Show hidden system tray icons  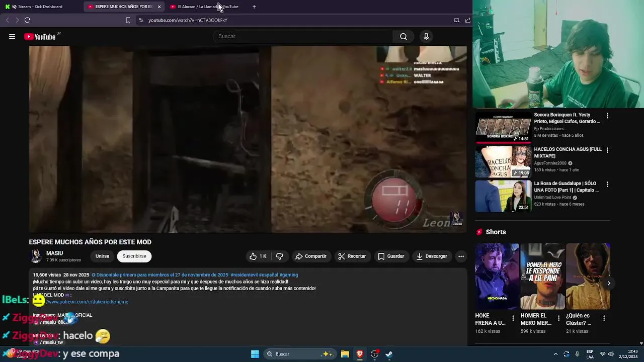coord(555,354)
